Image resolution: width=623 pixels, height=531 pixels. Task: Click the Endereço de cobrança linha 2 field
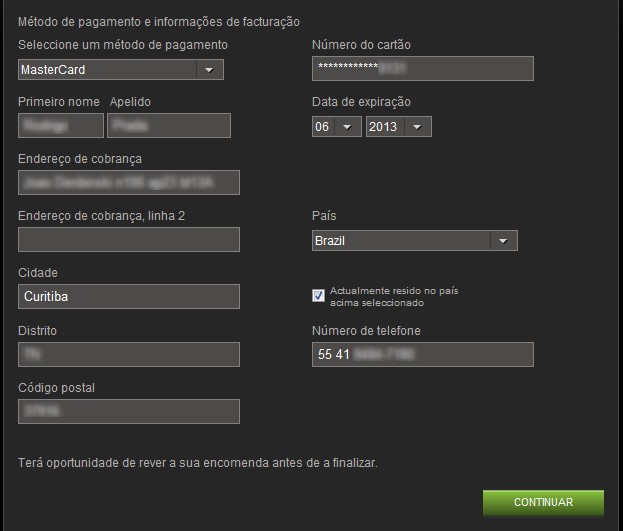[x=129, y=239]
